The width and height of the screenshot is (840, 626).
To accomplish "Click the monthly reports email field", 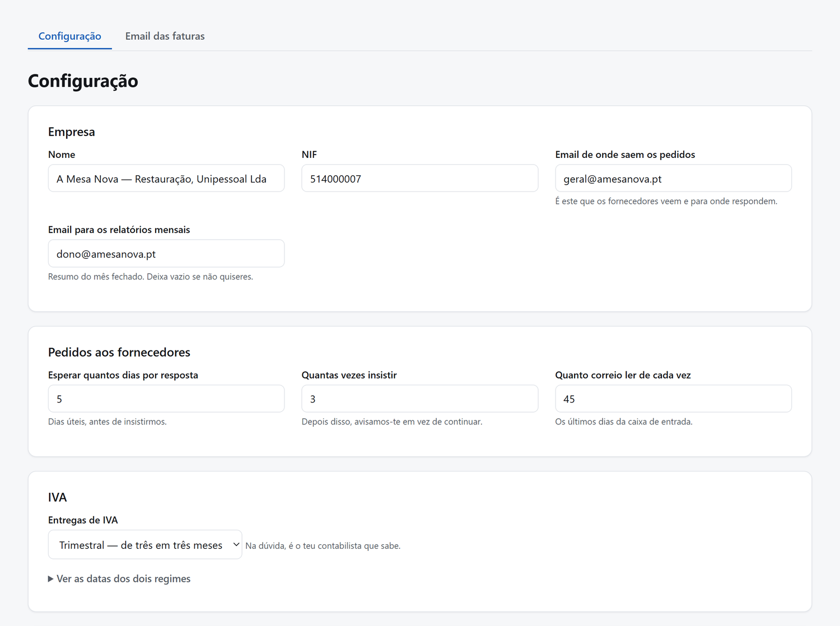I will pos(166,254).
